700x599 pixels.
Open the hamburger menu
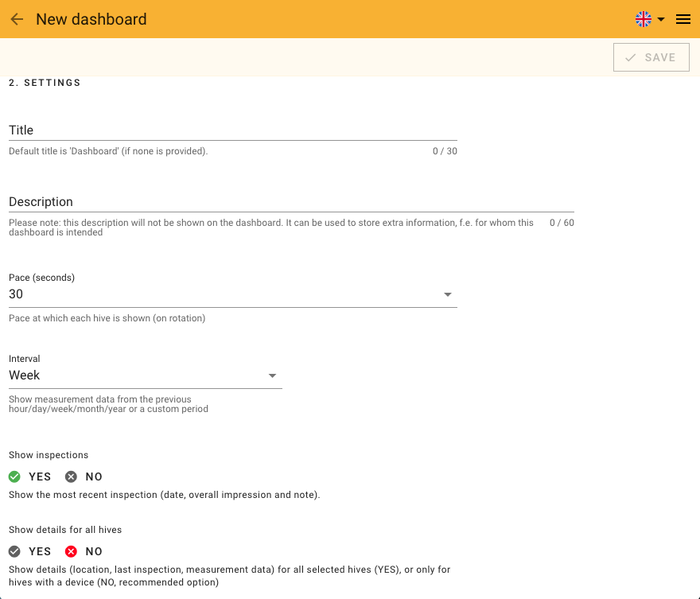point(683,19)
